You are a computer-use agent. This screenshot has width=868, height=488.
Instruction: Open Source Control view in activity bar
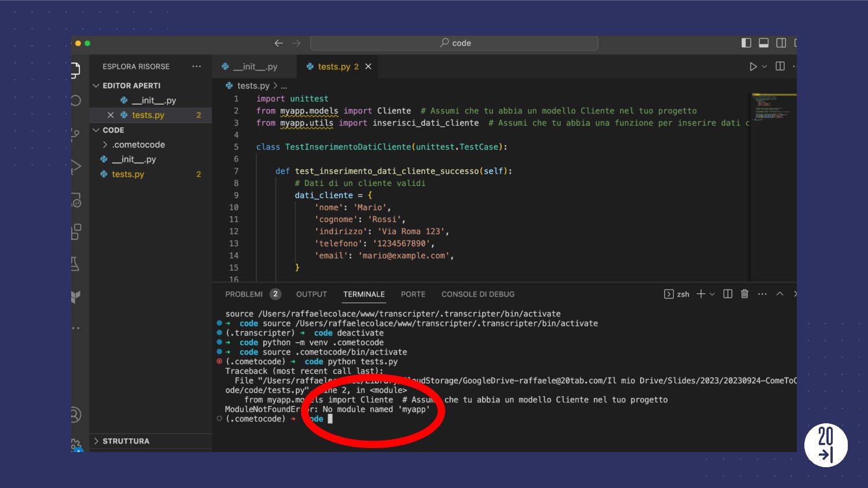coord(75,134)
